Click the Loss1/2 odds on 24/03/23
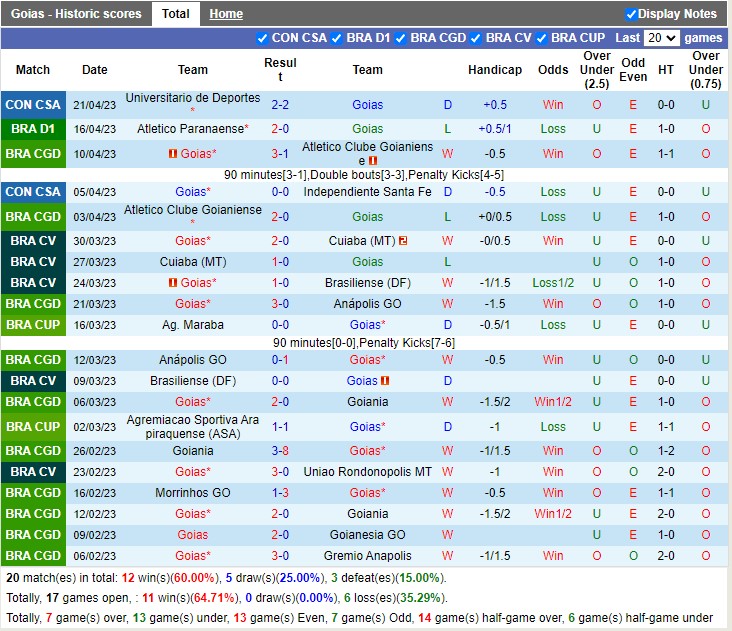The height and width of the screenshot is (631, 732). tap(553, 283)
